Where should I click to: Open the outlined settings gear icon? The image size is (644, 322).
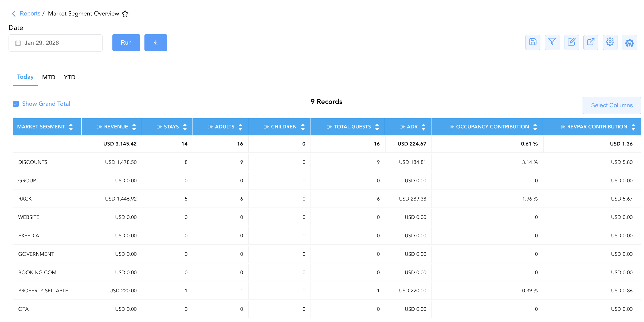(610, 42)
